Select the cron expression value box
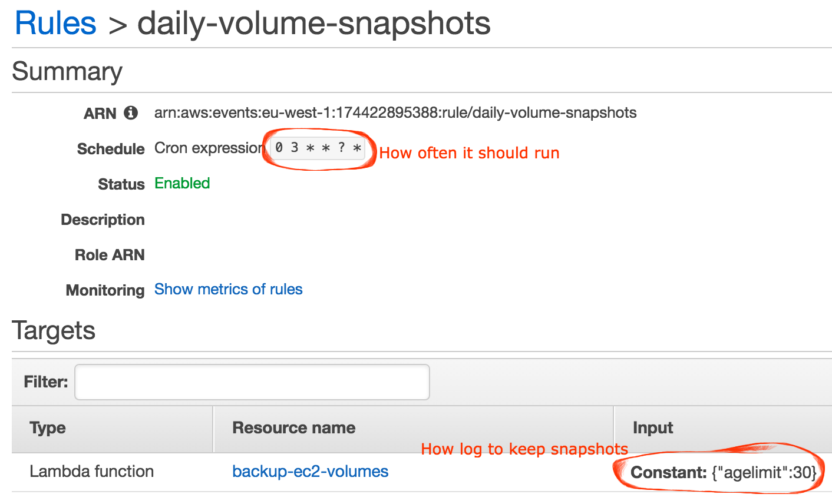The height and width of the screenshot is (504, 832). coord(317,148)
